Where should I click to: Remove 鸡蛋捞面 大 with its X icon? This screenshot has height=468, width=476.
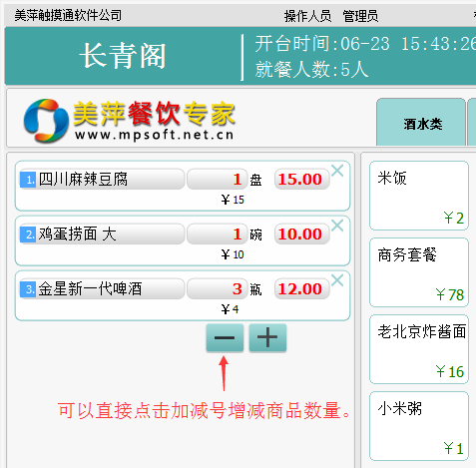click(x=337, y=226)
